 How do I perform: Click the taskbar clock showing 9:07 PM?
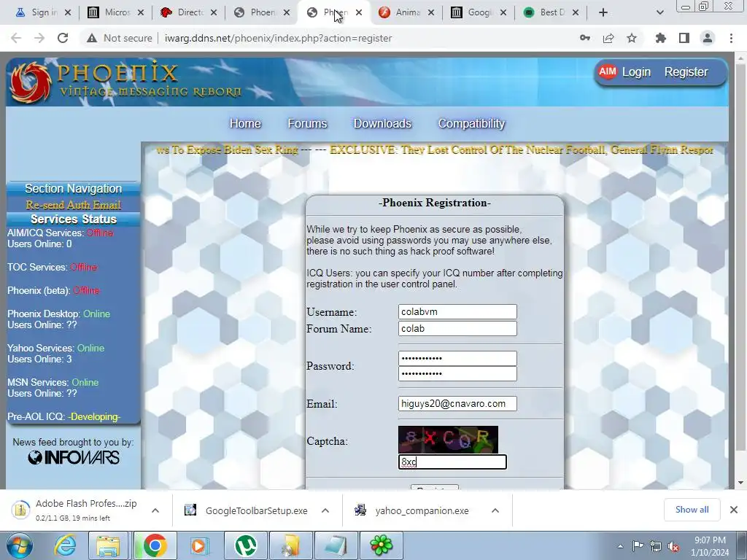(710, 546)
